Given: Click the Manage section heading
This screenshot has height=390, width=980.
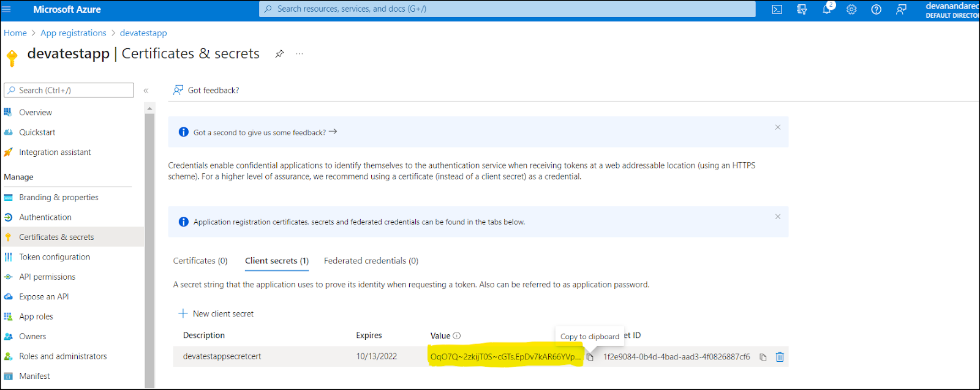Looking at the screenshot, I should point(19,177).
